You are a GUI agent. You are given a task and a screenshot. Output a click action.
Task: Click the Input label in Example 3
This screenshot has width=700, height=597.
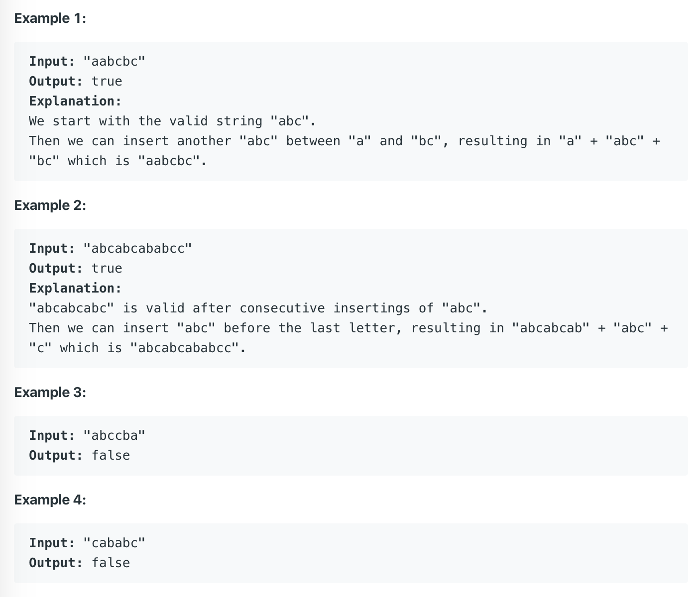pyautogui.click(x=52, y=436)
